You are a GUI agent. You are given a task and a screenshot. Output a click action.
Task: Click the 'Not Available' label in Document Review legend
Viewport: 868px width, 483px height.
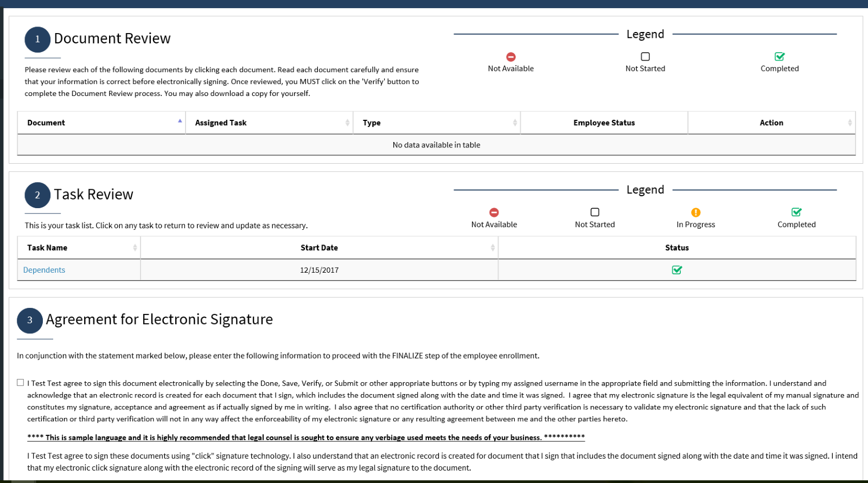(510, 69)
